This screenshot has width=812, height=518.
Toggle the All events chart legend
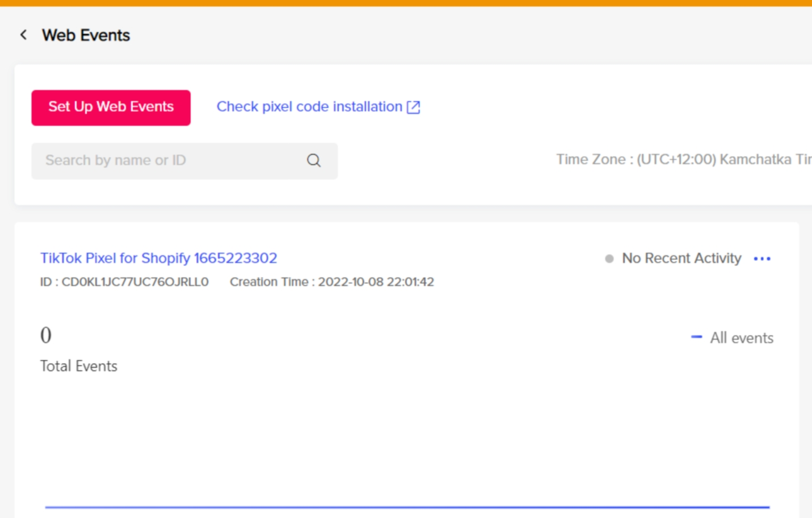pos(732,338)
